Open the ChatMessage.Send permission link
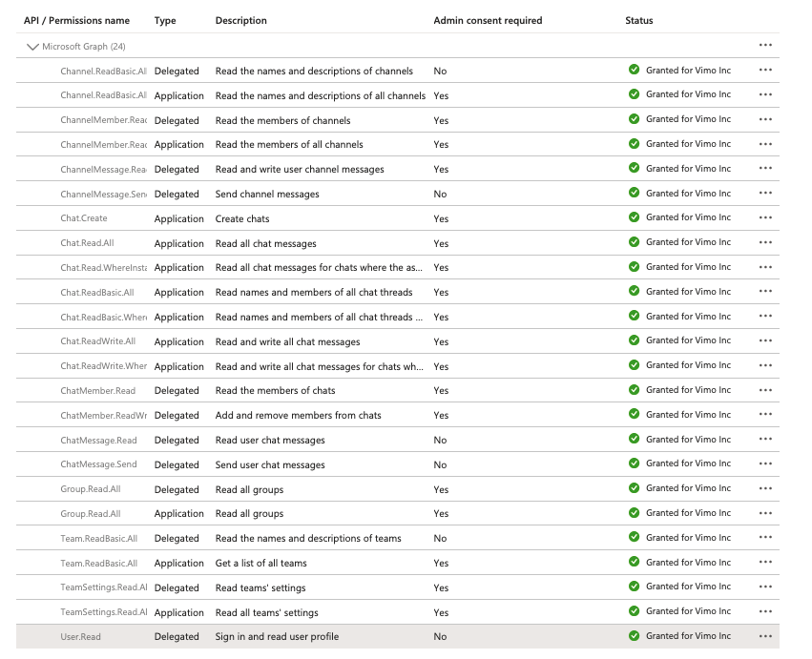 click(x=98, y=464)
